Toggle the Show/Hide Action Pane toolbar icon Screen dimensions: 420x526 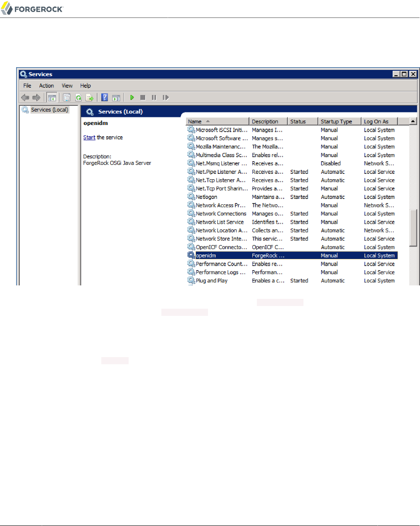tap(116, 98)
